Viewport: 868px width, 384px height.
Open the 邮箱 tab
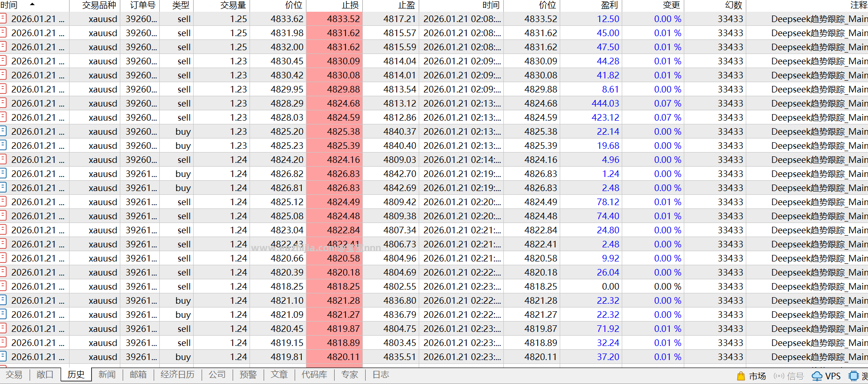click(x=138, y=375)
